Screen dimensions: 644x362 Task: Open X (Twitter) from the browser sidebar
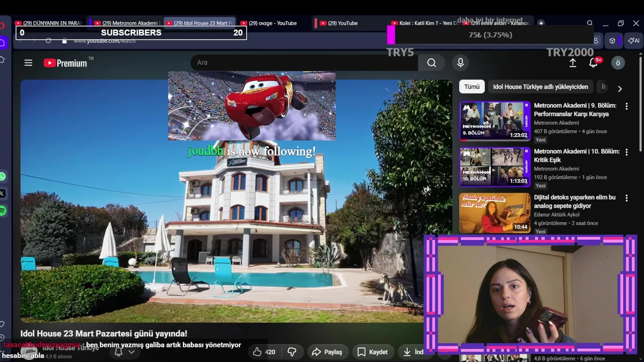[x=3, y=194]
